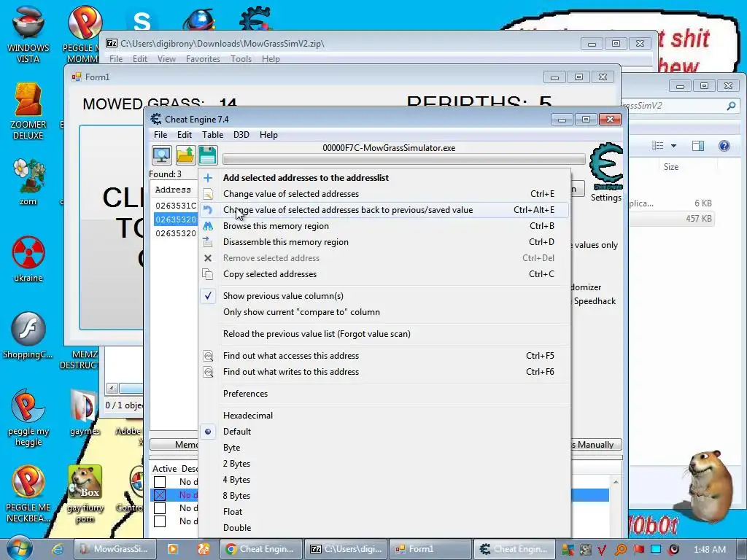Click the plus icon for add to addresslist

[208, 178]
